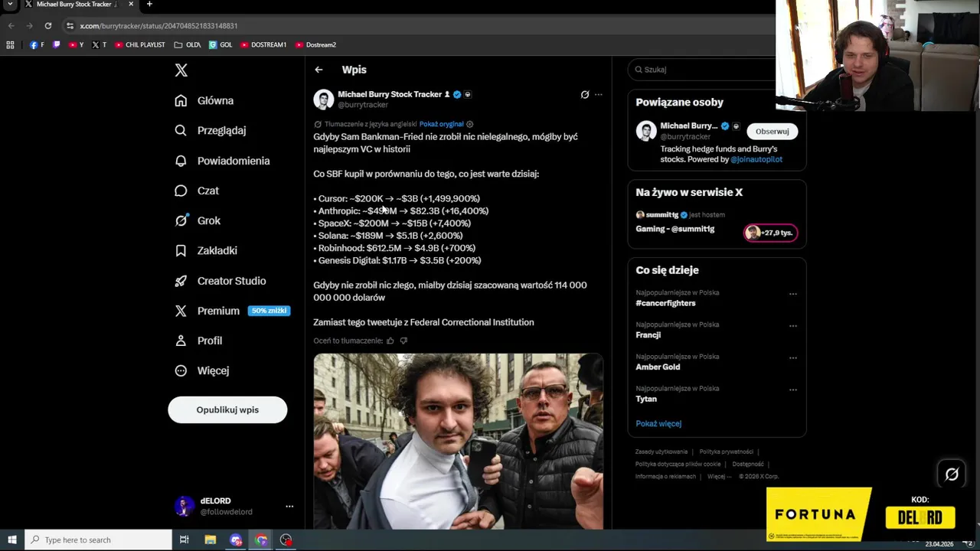This screenshot has width=980, height=551.
Task: Open Amber Gold trend
Action: [658, 367]
